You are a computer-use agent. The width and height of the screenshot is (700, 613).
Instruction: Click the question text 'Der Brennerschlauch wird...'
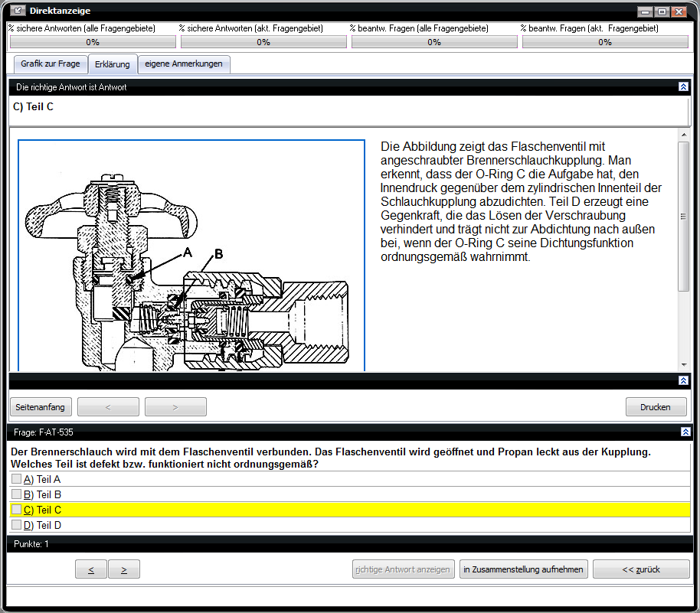click(x=331, y=458)
